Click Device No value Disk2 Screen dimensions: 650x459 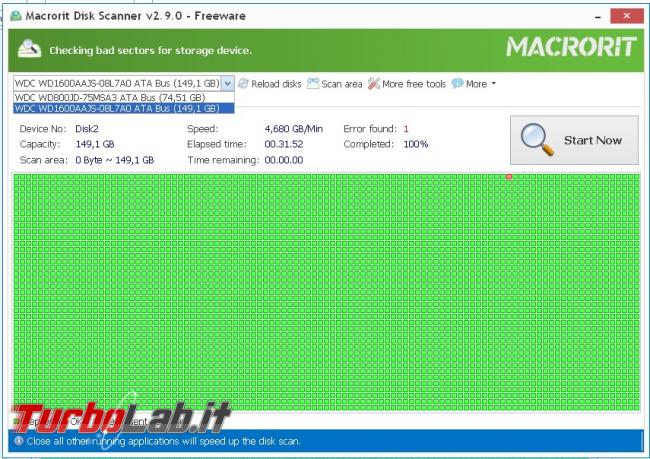coord(87,129)
